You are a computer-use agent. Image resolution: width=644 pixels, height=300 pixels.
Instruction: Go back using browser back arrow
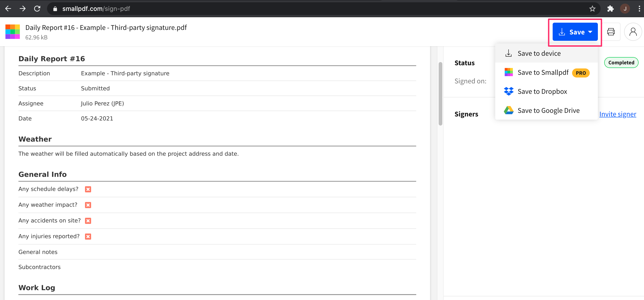tap(8, 9)
